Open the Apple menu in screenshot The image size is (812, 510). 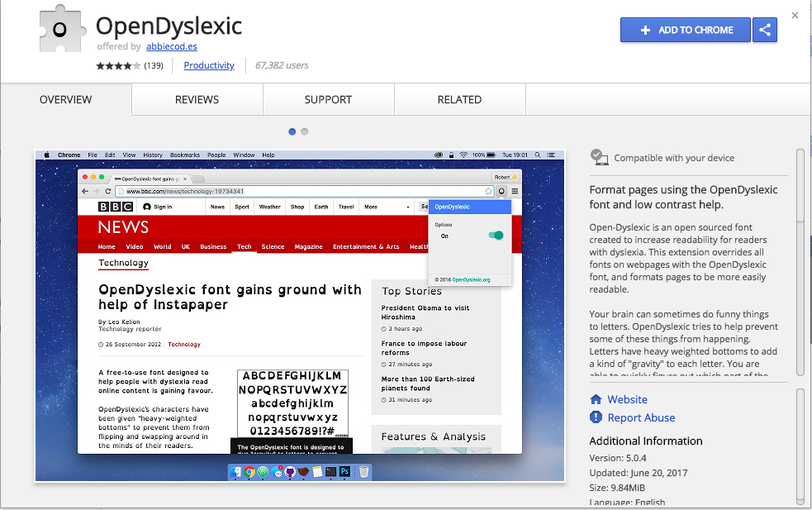(x=46, y=155)
